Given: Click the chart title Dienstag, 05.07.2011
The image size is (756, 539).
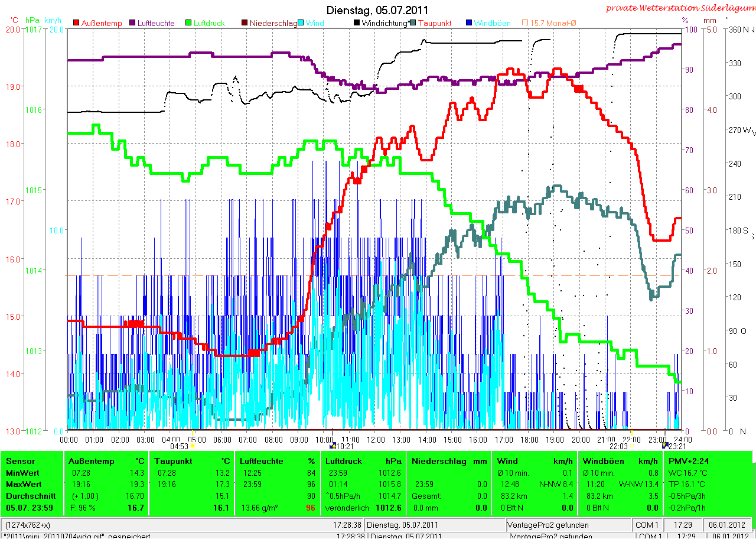Looking at the screenshot, I should [x=377, y=10].
